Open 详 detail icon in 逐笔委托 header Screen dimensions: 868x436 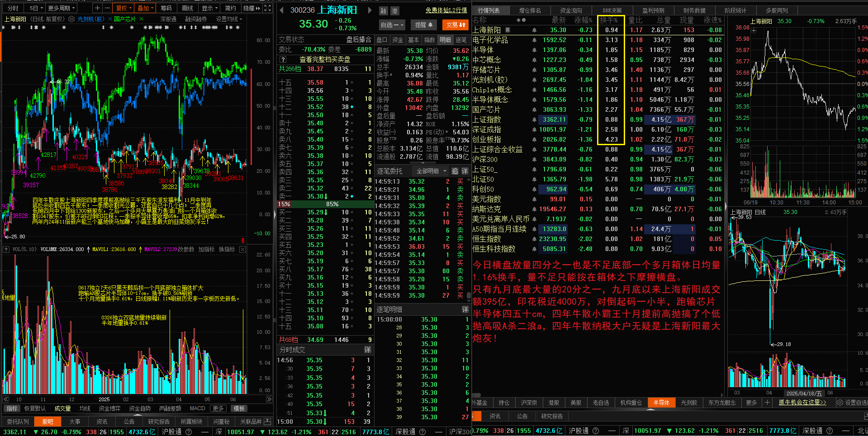[465, 171]
